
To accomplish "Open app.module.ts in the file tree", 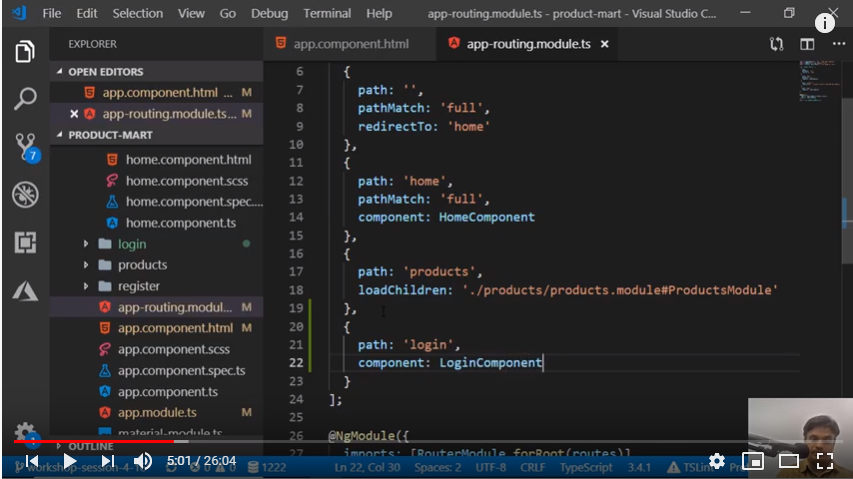I will coord(157,413).
